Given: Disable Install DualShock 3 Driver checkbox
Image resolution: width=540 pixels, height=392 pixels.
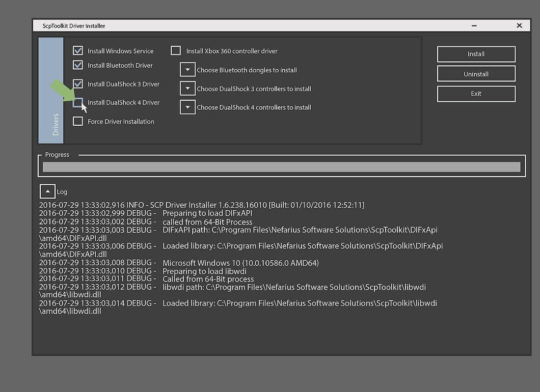Looking at the screenshot, I should [x=78, y=83].
